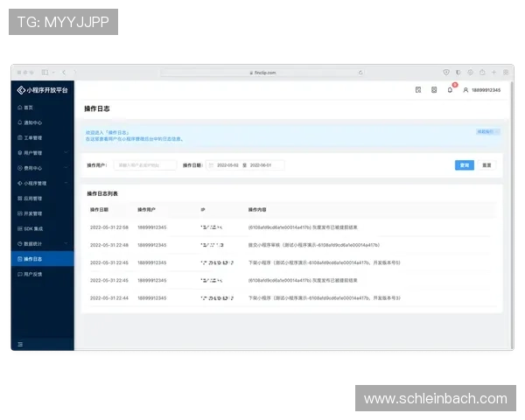
Task: Click the blue 查询 button
Action: 464,164
